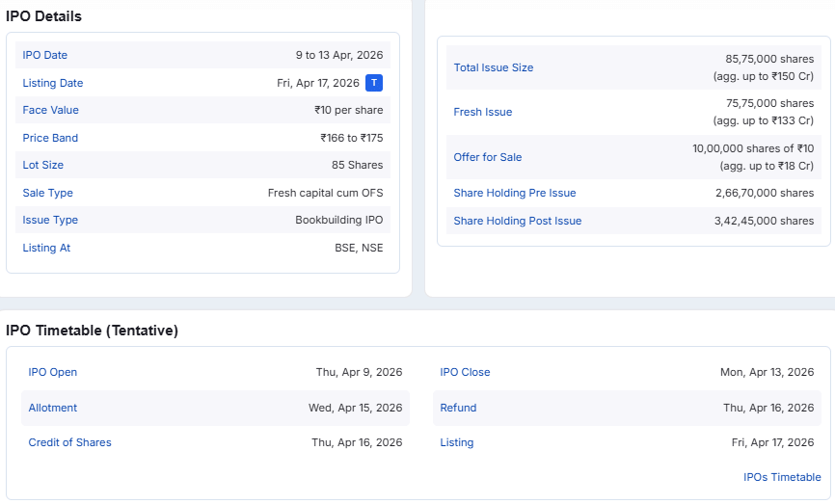Select the Listing Date label
Screen dimensions: 835x504
tap(53, 83)
